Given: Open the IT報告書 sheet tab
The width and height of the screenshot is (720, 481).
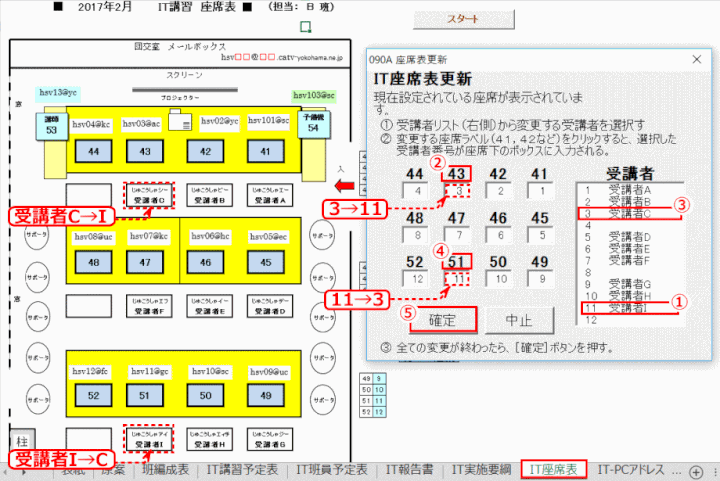Looking at the screenshot, I should [x=409, y=470].
